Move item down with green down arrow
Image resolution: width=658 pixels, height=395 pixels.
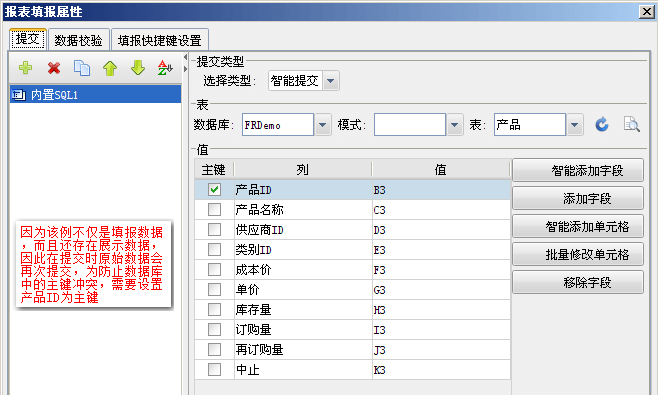click(138, 68)
